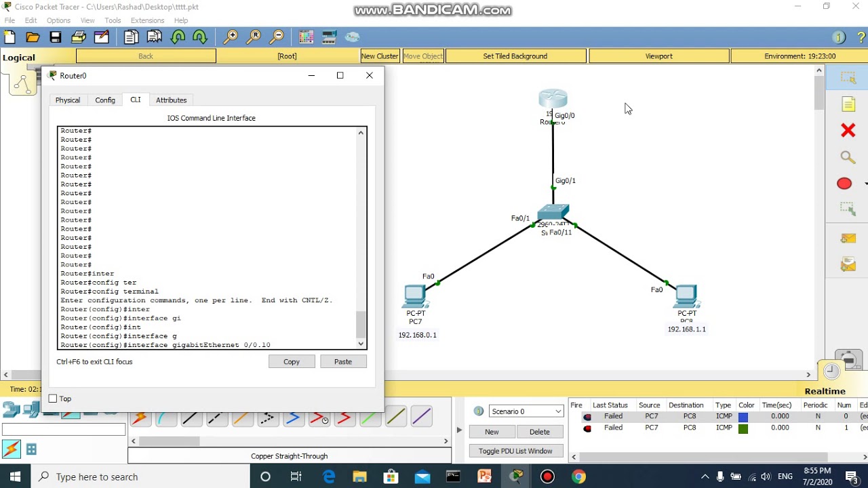Open the File menu
The image size is (868, 488).
coord(9,20)
